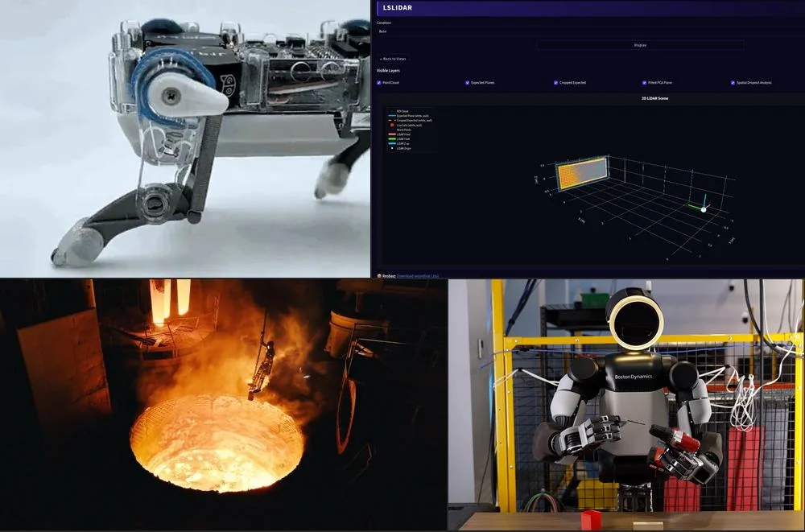Viewport: 805px width, 532px height.
Task: Click the white LiDAR origin marker in 3D scene
Action: coord(704,209)
